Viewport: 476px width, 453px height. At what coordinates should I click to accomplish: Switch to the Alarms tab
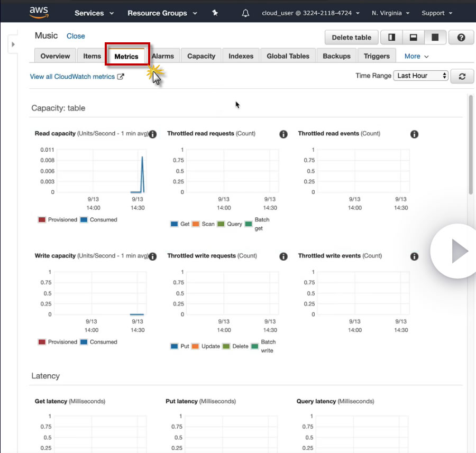(163, 56)
